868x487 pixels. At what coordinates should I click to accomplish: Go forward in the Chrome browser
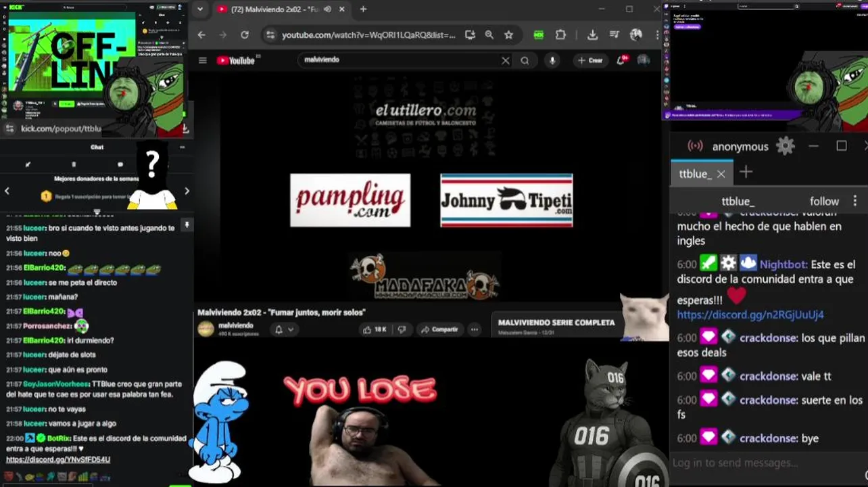[x=222, y=35]
